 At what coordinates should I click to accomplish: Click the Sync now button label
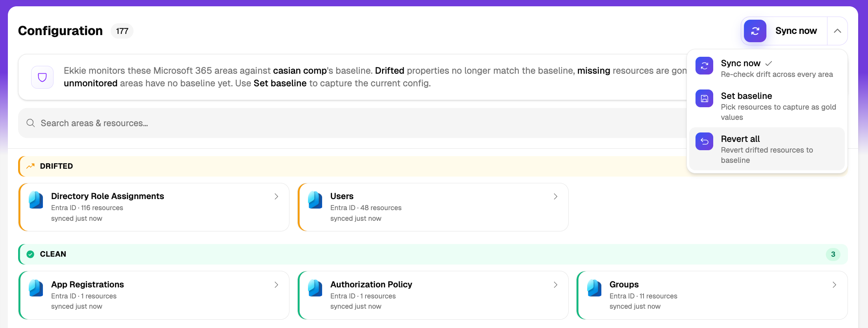point(796,31)
